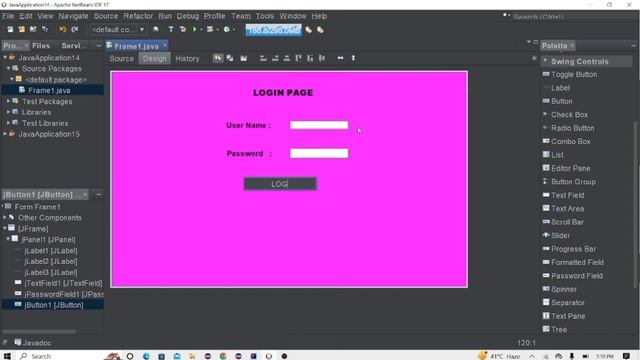Open the Window menu

tap(293, 16)
